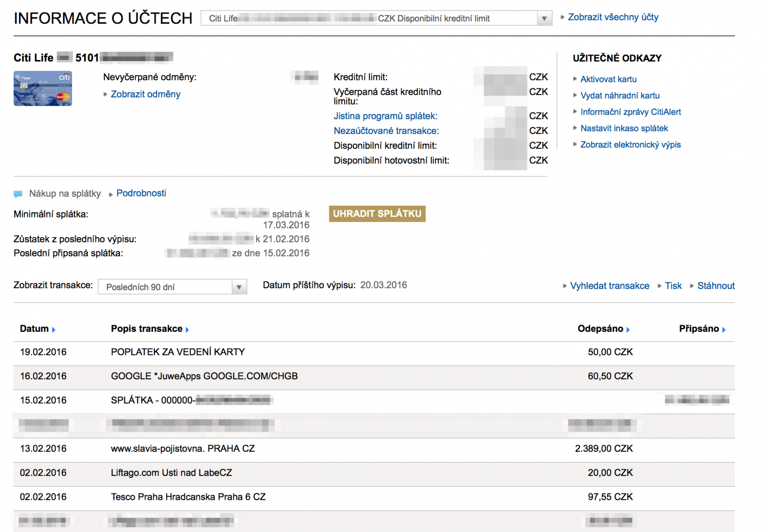Click the 60,50 CZK amount

point(610,376)
